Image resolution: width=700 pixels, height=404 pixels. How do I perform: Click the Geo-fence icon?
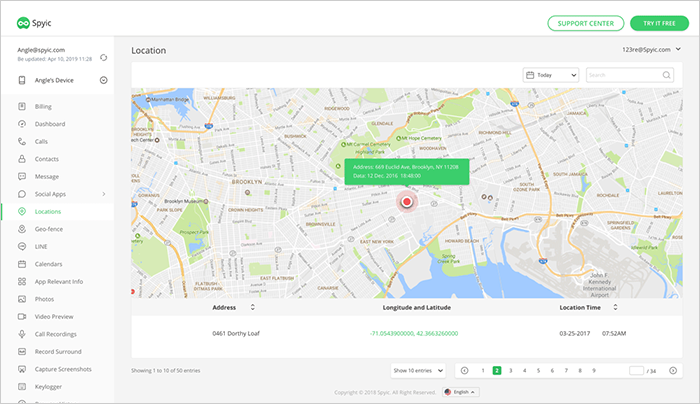pyautogui.click(x=22, y=229)
